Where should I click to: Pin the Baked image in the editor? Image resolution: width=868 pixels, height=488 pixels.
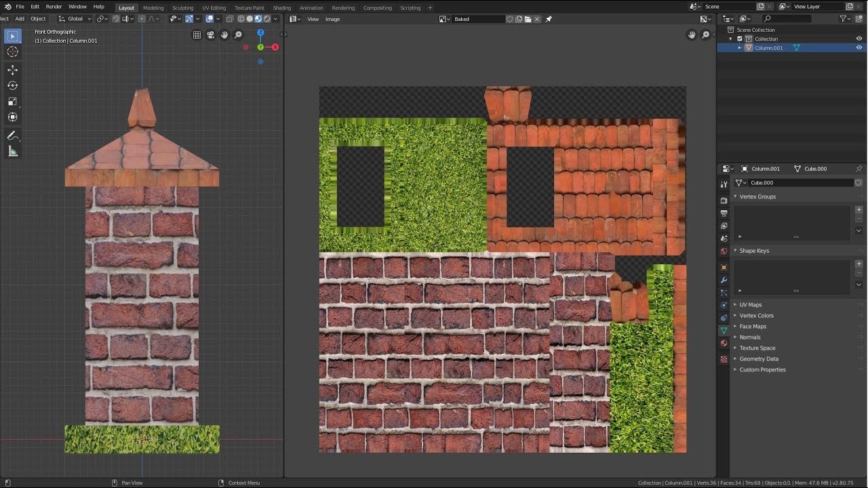tap(549, 19)
